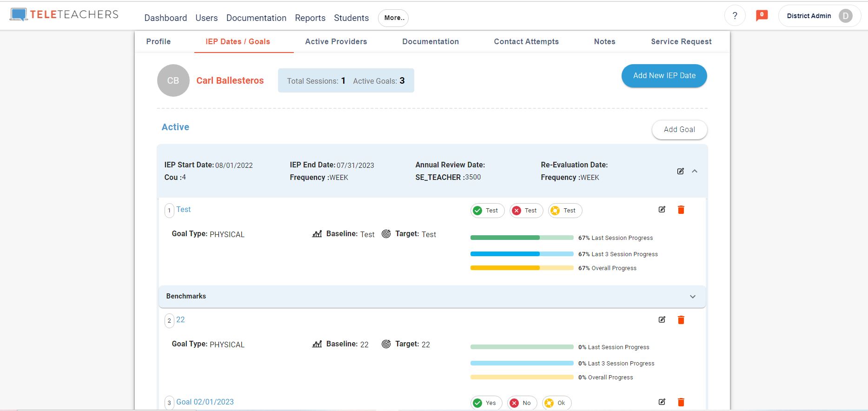Switch to the Profile tab
Image resolution: width=868 pixels, height=411 pixels.
click(158, 41)
